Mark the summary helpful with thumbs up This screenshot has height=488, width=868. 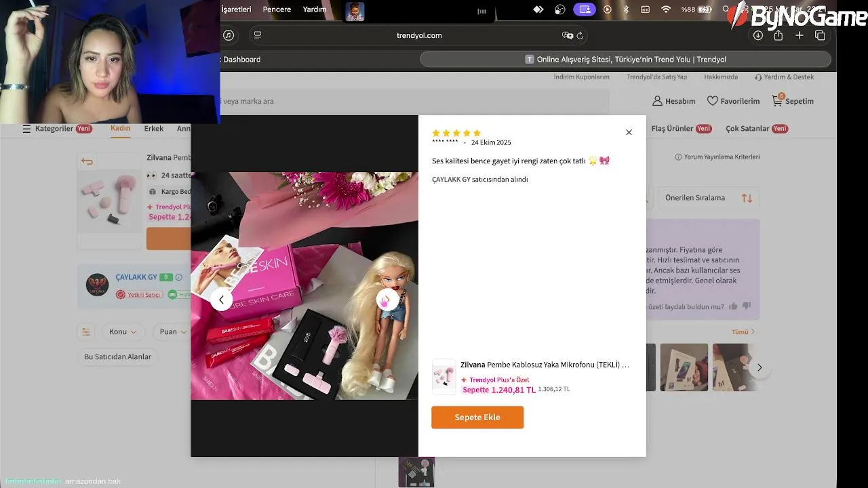(x=733, y=306)
